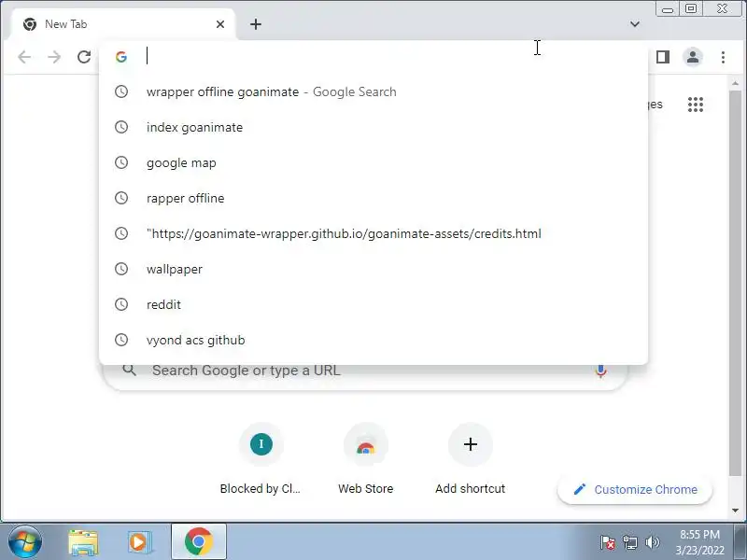Click the search magnifier icon on page
The height and width of the screenshot is (560, 747).
pyautogui.click(x=129, y=370)
